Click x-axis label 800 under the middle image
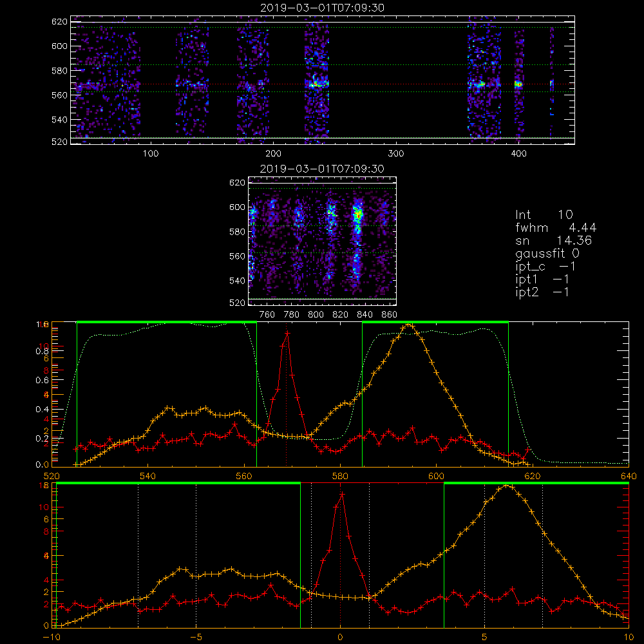644x644 pixels. (x=316, y=315)
